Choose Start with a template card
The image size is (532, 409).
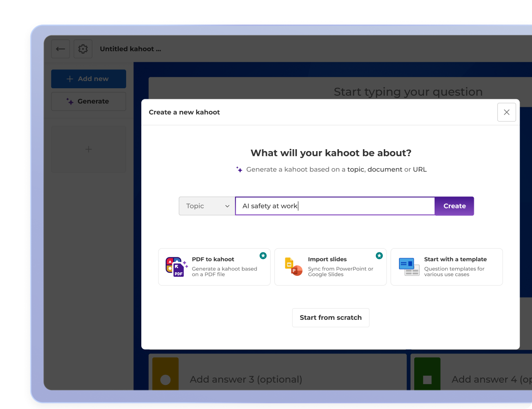(x=447, y=267)
